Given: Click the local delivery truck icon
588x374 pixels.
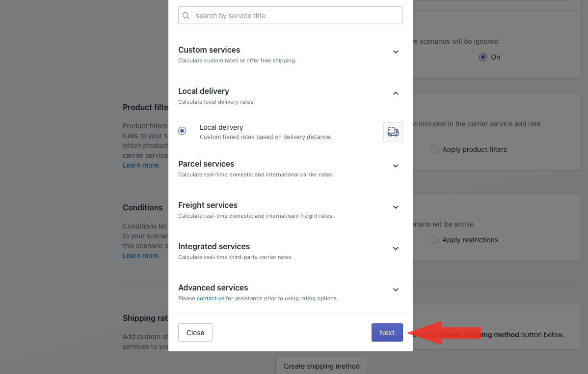Looking at the screenshot, I should [393, 132].
